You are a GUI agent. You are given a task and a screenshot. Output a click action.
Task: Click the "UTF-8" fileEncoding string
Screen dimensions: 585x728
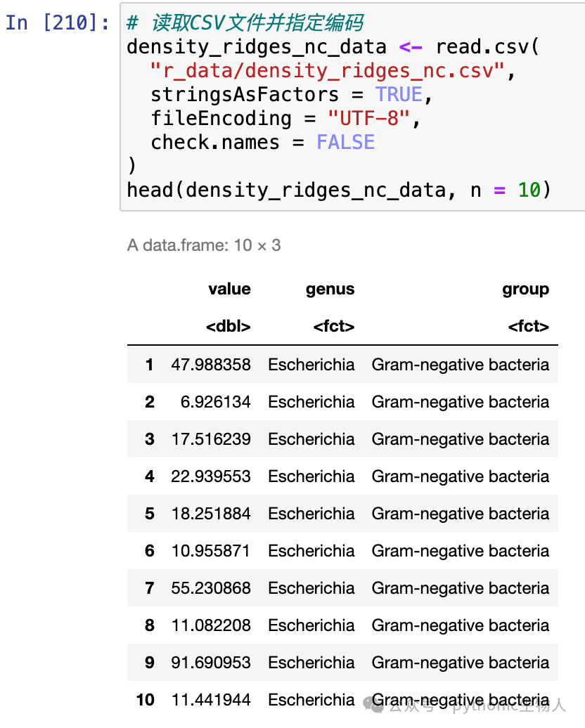pyautogui.click(x=369, y=118)
